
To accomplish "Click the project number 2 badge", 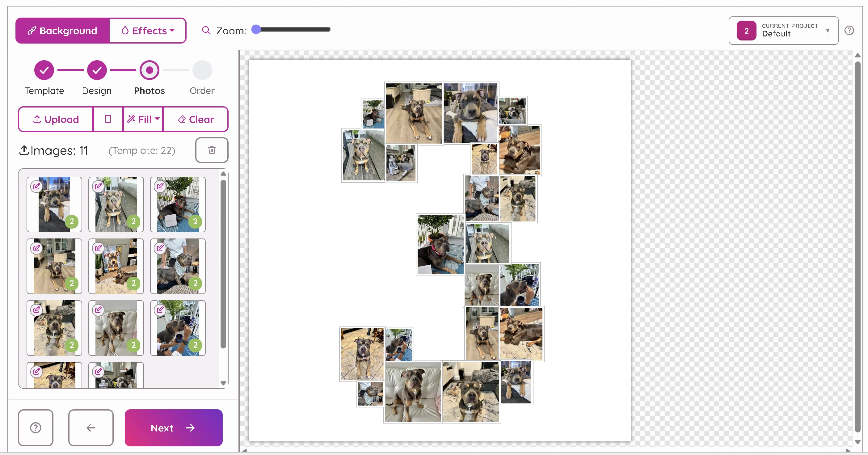I will click(x=746, y=31).
